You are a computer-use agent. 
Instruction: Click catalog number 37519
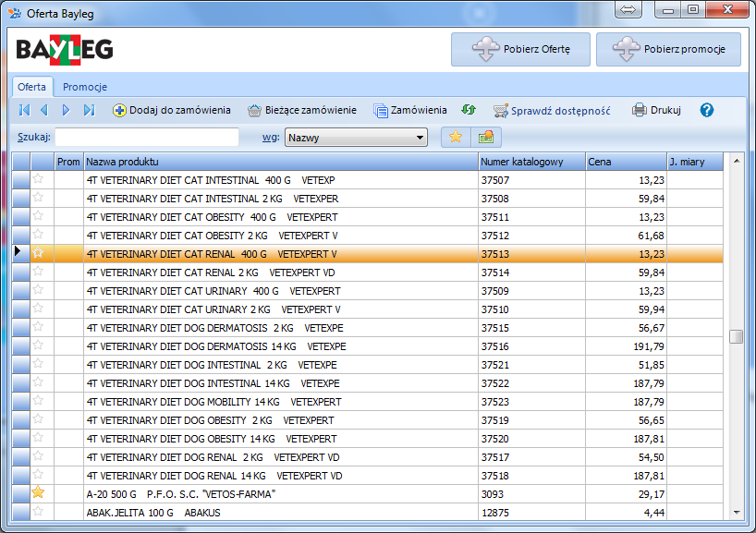pos(495,420)
